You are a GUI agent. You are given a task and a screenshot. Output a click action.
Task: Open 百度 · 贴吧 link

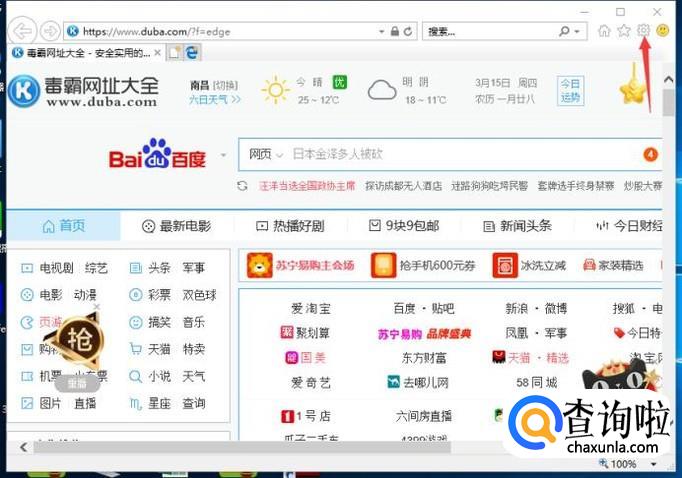coord(424,309)
